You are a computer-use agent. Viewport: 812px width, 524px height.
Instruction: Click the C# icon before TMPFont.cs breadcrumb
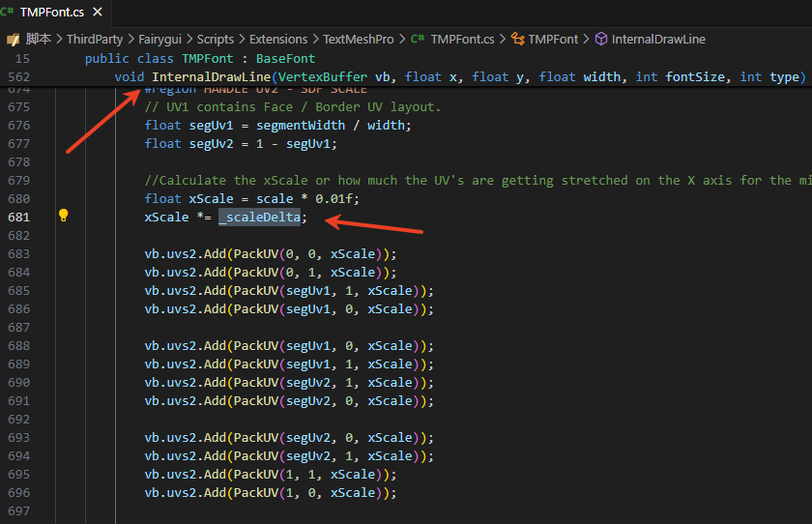(x=418, y=40)
